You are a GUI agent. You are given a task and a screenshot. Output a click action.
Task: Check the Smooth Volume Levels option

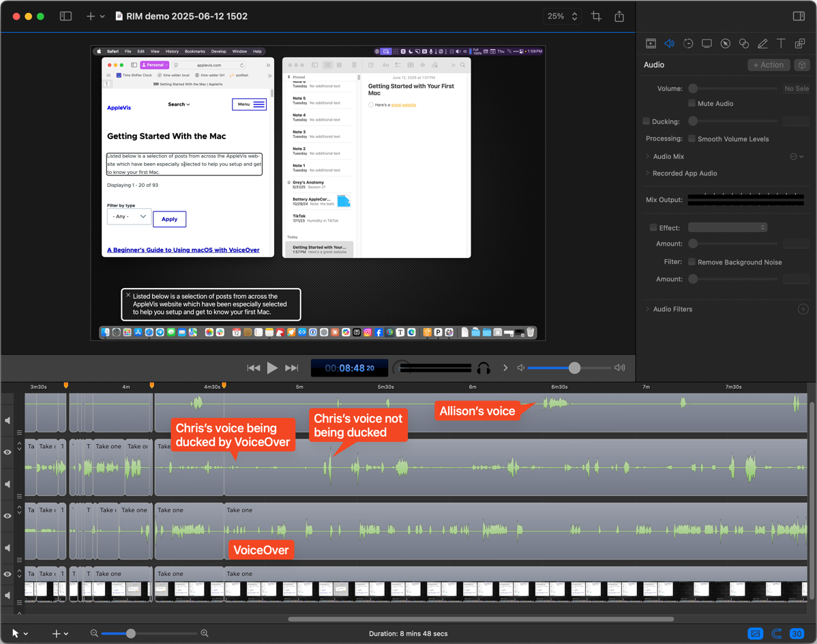692,139
